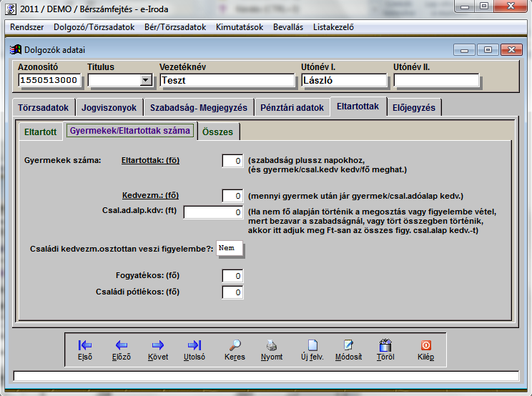Switch to the Összes sub-tab
This screenshot has height=396, width=532.
218,132
